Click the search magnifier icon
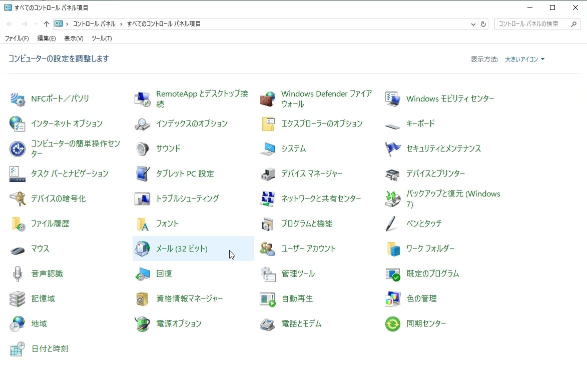The width and height of the screenshot is (587, 392). (x=573, y=24)
